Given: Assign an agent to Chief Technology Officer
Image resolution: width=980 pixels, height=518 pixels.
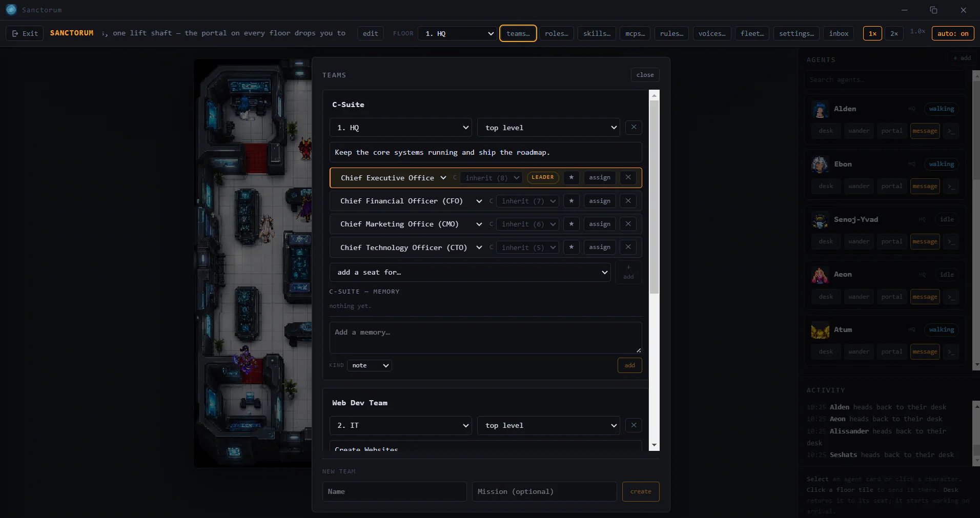Looking at the screenshot, I should [600, 247].
